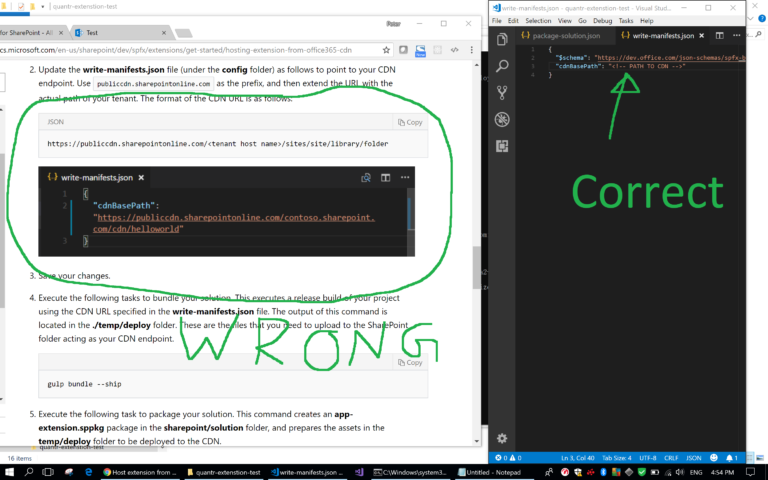Open the Source Control view

click(502, 93)
